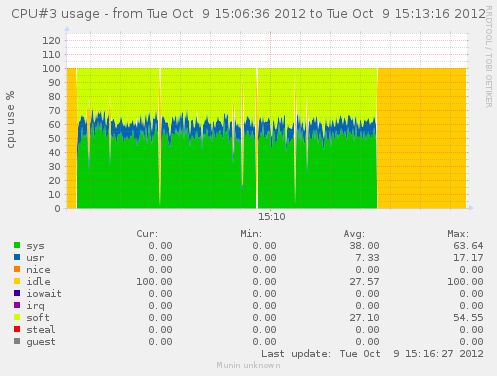This screenshot has height=376, width=497.
Task: Click the lime soft legend swatch
Action: [x=17, y=317]
